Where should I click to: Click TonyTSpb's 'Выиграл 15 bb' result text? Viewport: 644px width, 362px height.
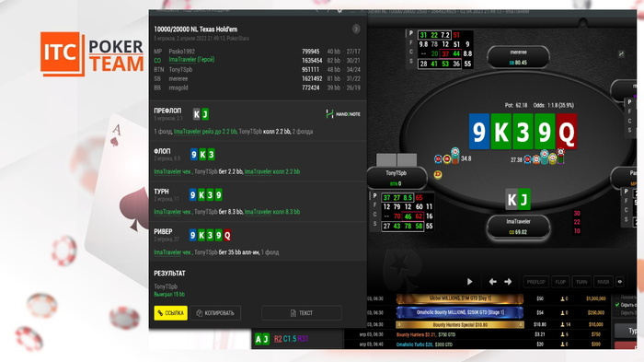pyautogui.click(x=169, y=294)
